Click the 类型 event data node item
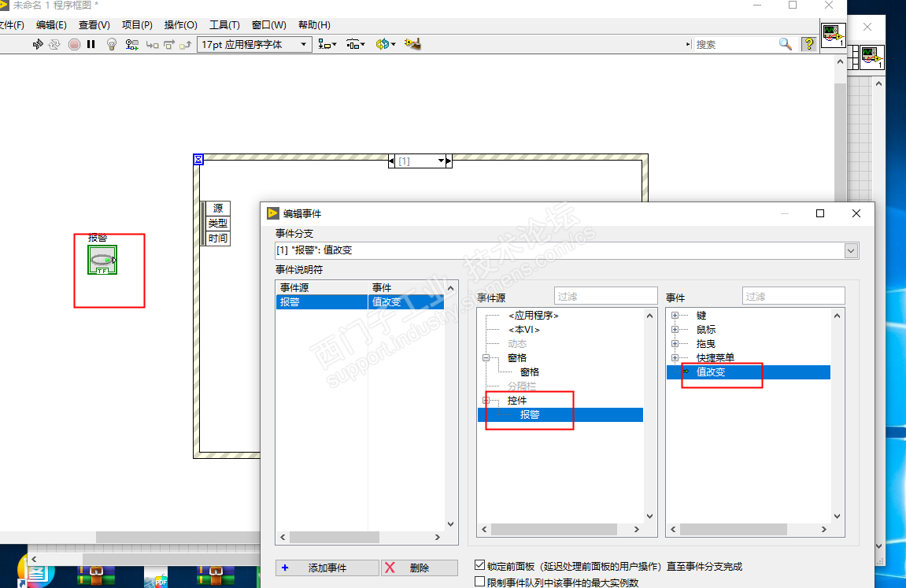The width and height of the screenshot is (906, 588). pos(218,223)
